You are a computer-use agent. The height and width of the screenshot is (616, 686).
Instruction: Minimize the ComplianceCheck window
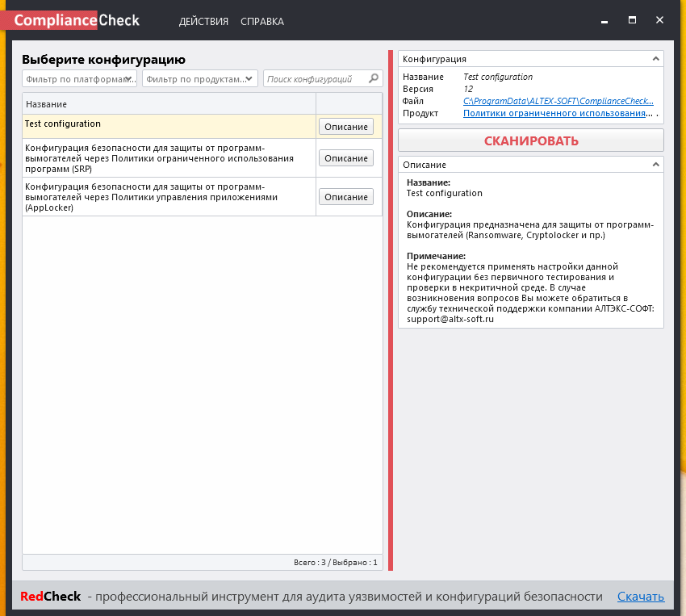click(x=604, y=20)
